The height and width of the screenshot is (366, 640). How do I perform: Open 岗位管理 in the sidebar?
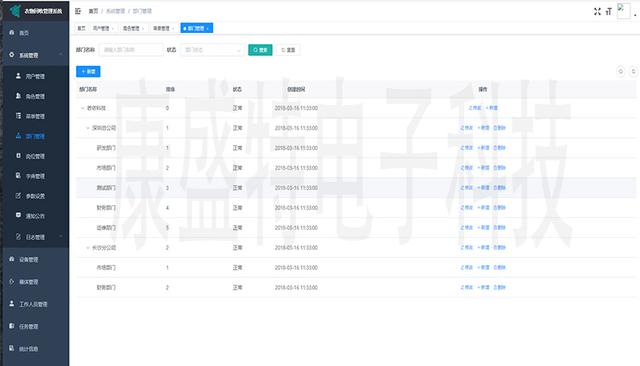tap(35, 156)
